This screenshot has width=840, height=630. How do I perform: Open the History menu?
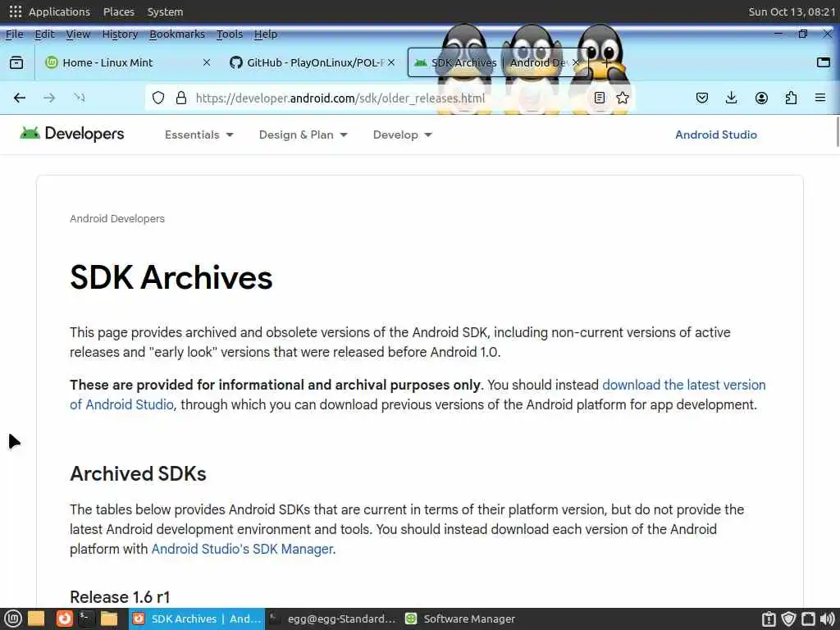tap(120, 34)
